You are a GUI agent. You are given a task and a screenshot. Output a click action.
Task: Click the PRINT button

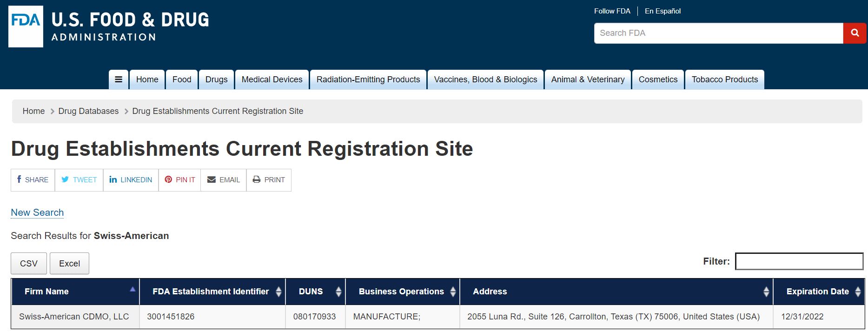[269, 180]
